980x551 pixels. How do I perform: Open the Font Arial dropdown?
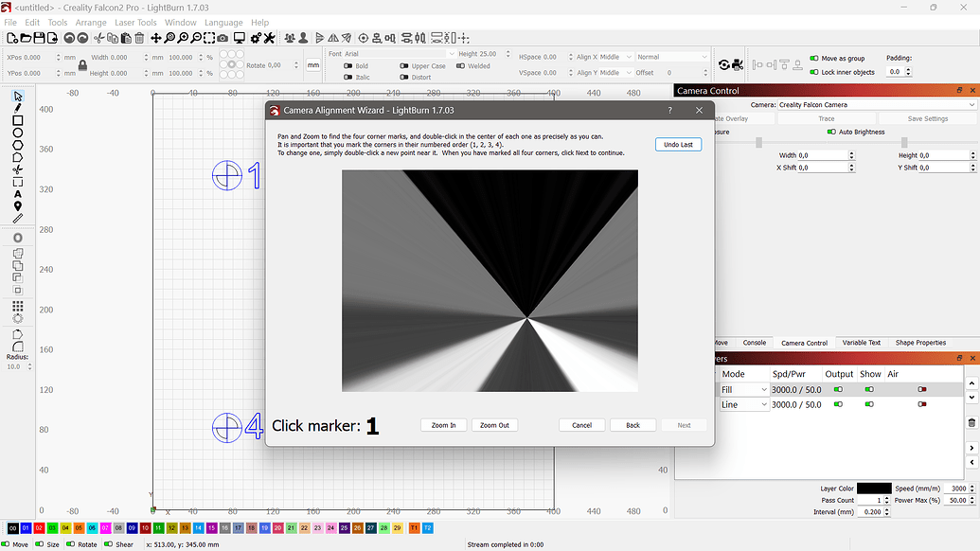point(400,54)
